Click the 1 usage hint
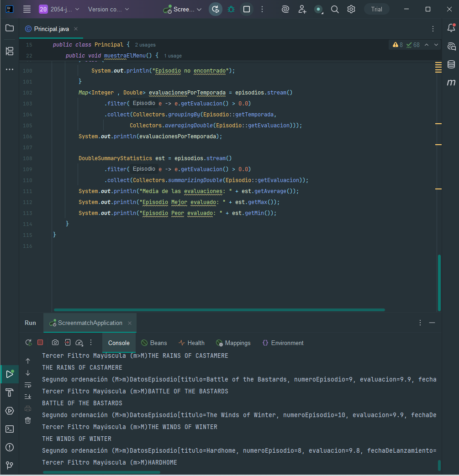Viewport: 459px width, 476px height. pos(173,56)
